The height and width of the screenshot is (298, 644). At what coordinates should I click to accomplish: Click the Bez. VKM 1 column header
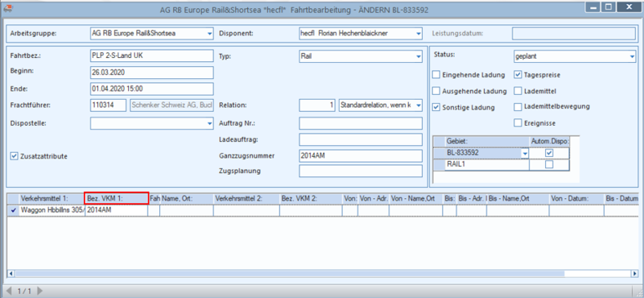tap(116, 198)
